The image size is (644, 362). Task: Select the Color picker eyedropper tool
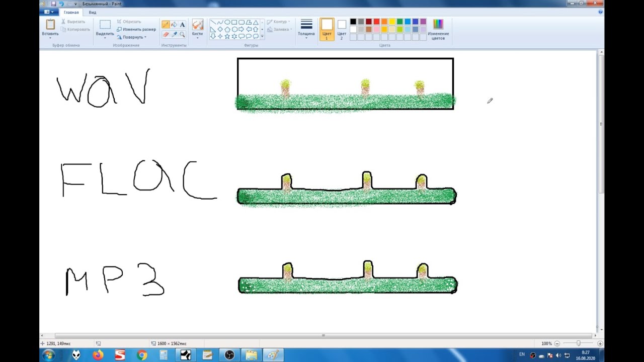(x=174, y=35)
